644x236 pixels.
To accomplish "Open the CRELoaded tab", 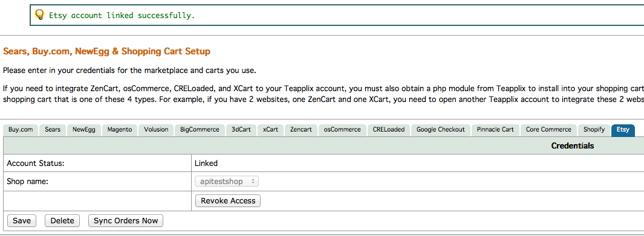I will pyautogui.click(x=389, y=130).
